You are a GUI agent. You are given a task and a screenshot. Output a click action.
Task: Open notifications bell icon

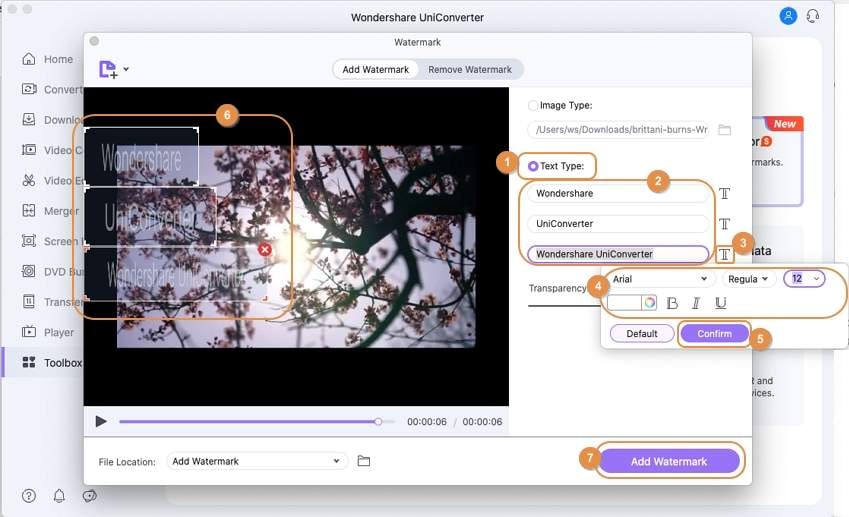pos(59,495)
